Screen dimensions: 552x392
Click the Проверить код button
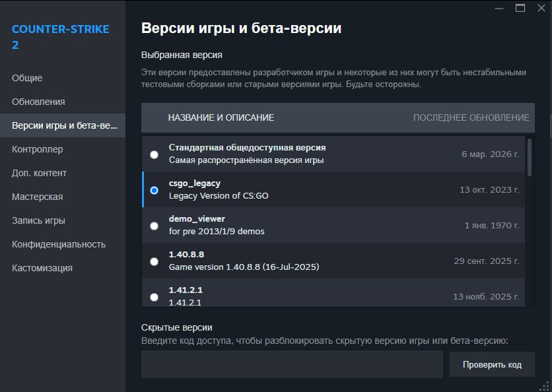492,364
